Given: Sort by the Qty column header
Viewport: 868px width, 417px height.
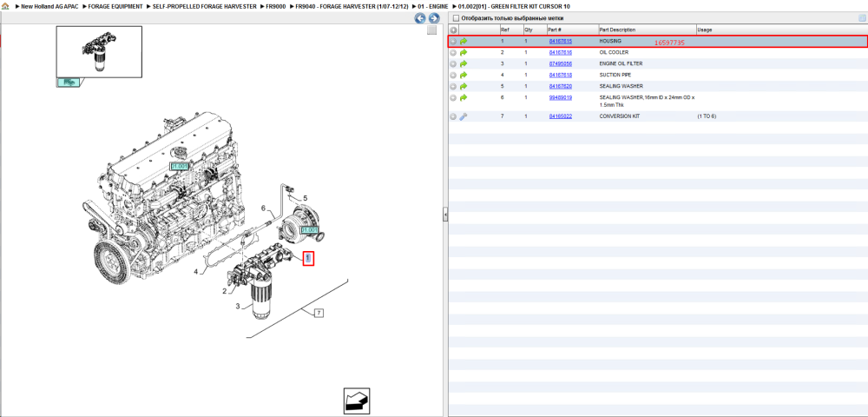Looking at the screenshot, I should [528, 30].
